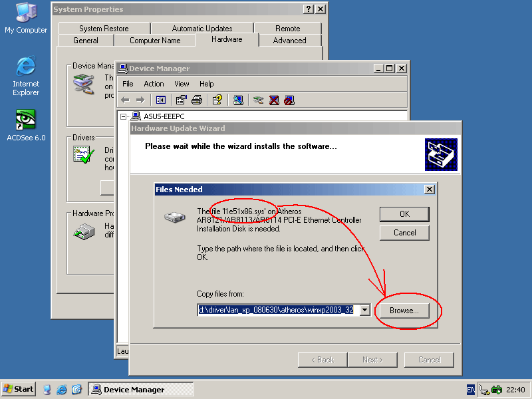The width and height of the screenshot is (532, 399).
Task: Open Properties icon in Device Manager toolbar
Action: click(181, 100)
